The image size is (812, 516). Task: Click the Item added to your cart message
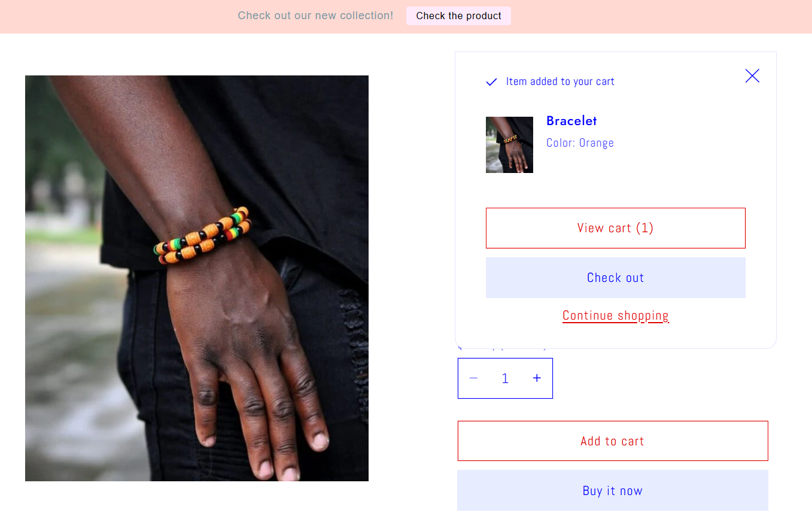(x=560, y=81)
